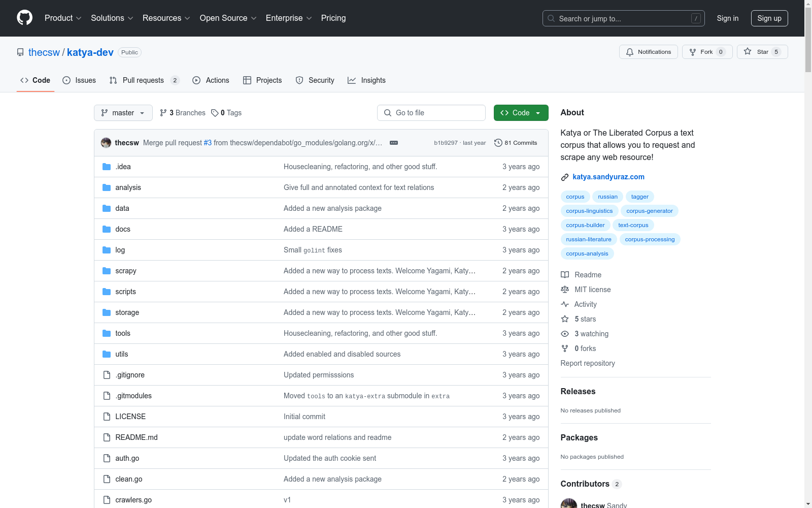812x508 pixels.
Task: Expand the commit message ellipsis icon
Action: 394,143
